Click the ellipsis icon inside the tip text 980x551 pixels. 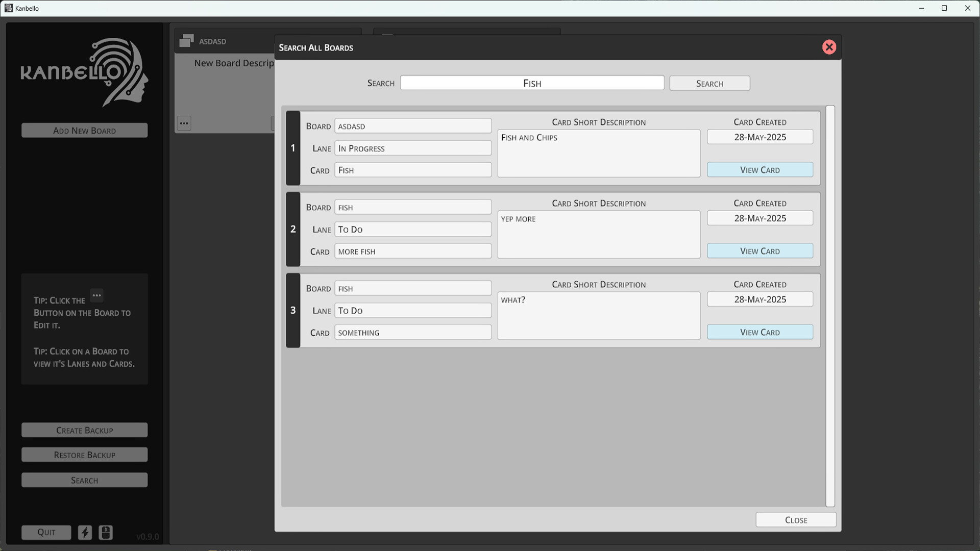[x=96, y=295]
